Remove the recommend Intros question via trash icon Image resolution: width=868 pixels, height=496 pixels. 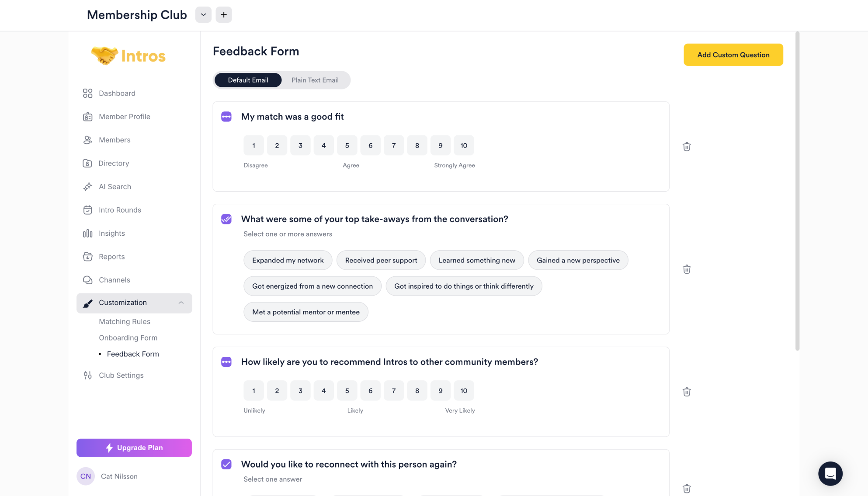(687, 392)
